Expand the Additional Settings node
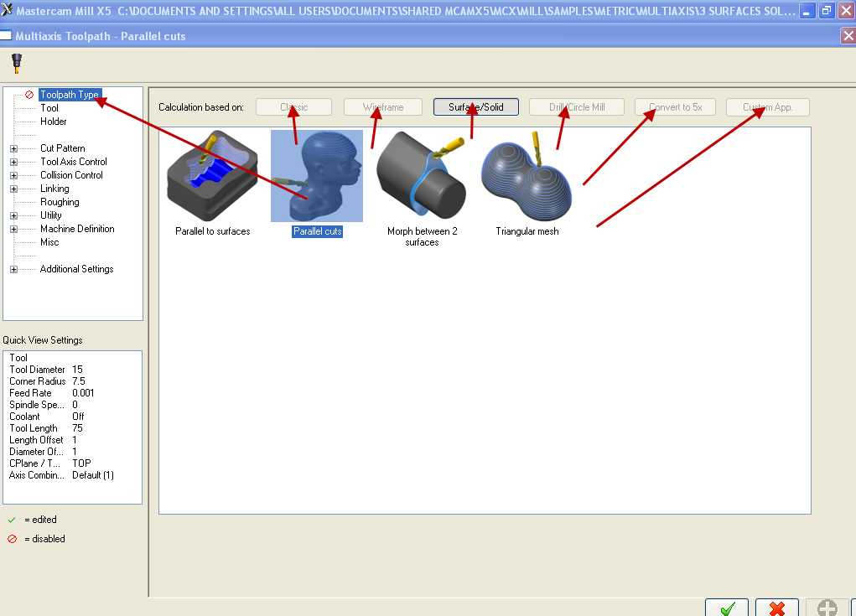The width and height of the screenshot is (856, 616). (x=13, y=270)
